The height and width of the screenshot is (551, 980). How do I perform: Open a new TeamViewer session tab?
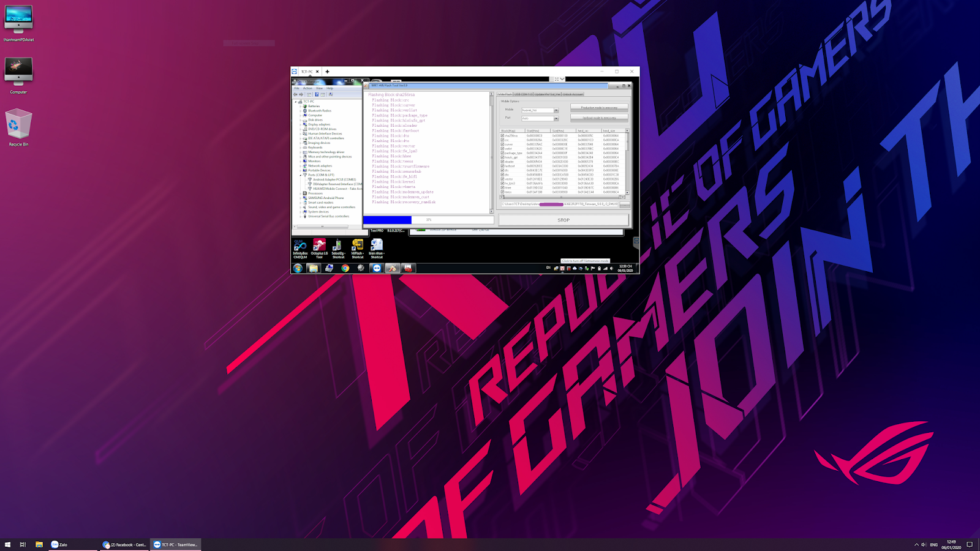pos(327,72)
